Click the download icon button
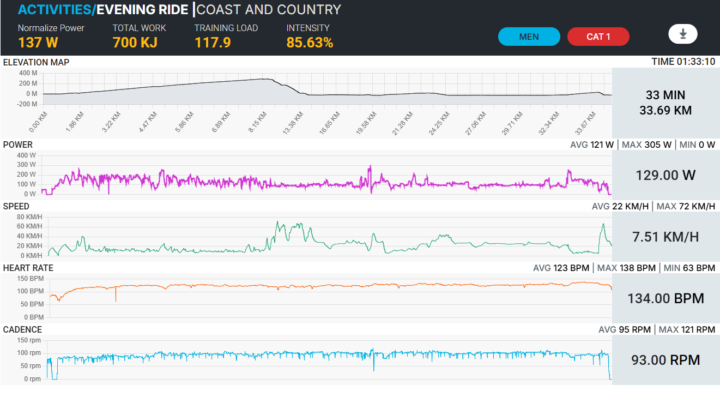The image size is (720, 397). click(682, 34)
